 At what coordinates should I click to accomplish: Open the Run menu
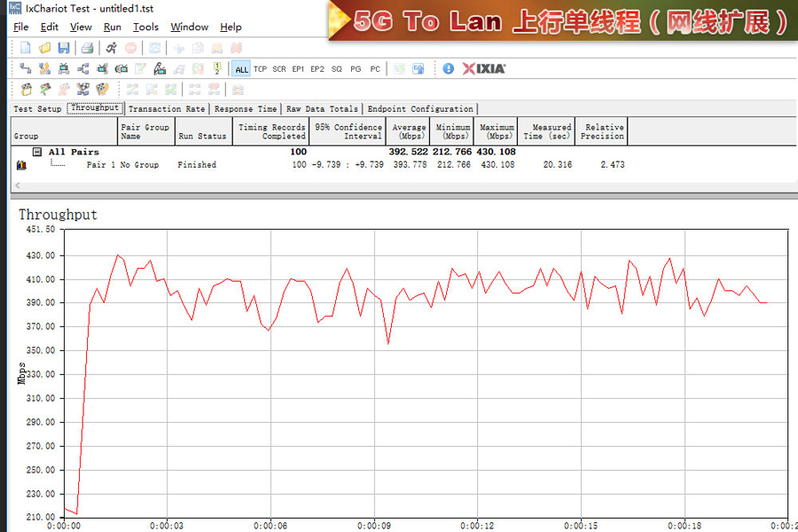tap(113, 27)
